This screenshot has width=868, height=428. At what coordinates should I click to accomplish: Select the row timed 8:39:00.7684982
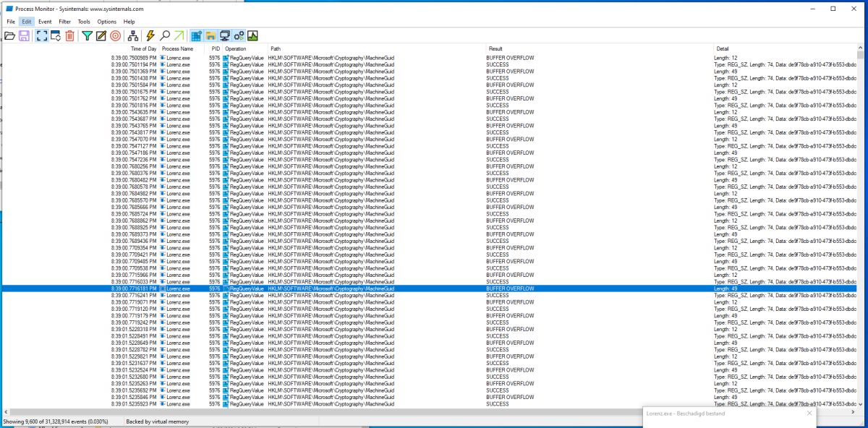429,193
